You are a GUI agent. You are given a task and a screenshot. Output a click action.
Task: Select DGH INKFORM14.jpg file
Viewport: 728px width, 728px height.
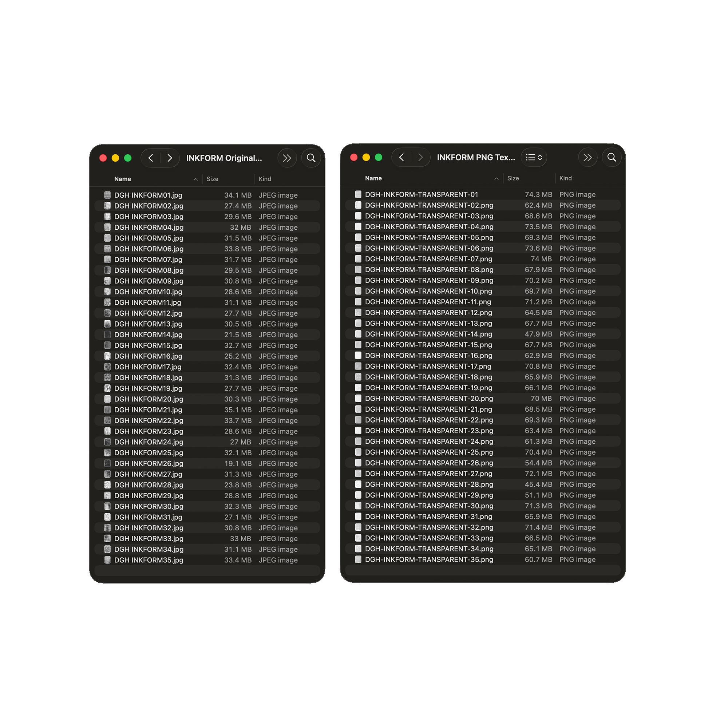[x=148, y=335]
